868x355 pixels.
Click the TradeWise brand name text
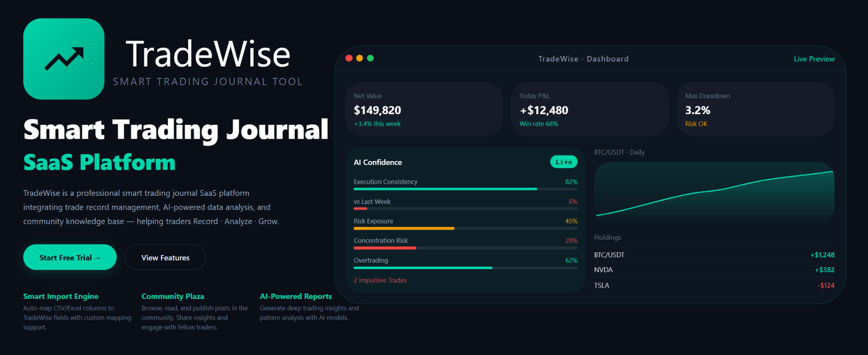click(x=208, y=54)
